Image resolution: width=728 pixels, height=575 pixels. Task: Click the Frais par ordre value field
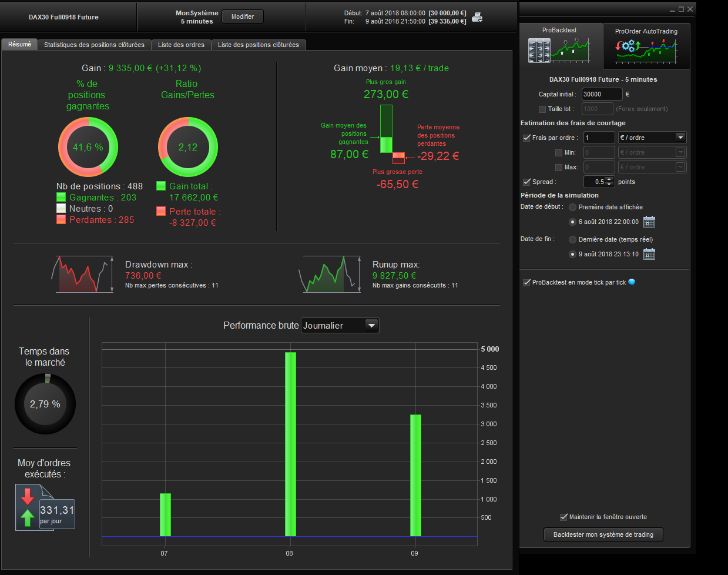pyautogui.click(x=599, y=138)
